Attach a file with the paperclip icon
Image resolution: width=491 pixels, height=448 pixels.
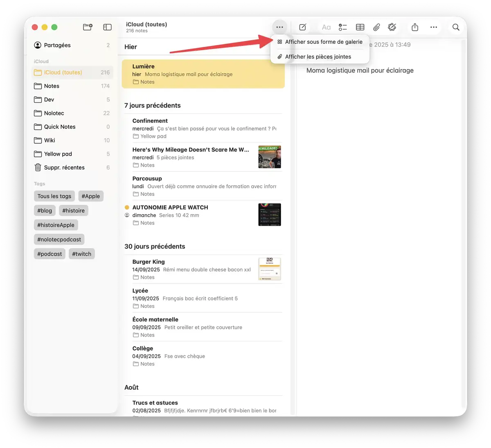click(376, 27)
